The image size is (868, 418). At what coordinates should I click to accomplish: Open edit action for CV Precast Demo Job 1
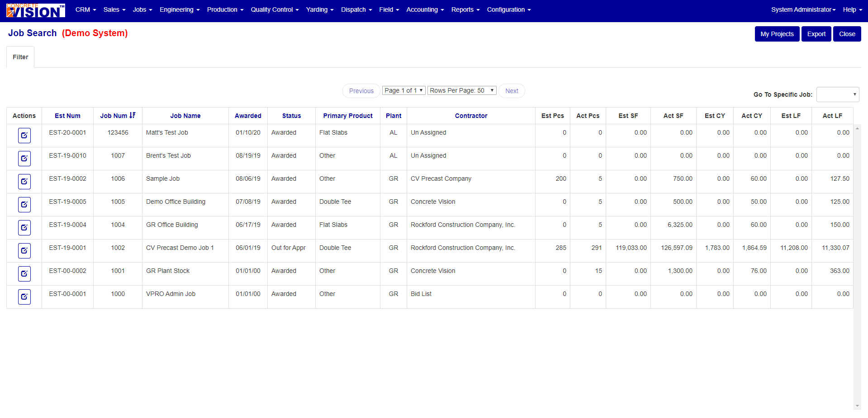click(24, 251)
